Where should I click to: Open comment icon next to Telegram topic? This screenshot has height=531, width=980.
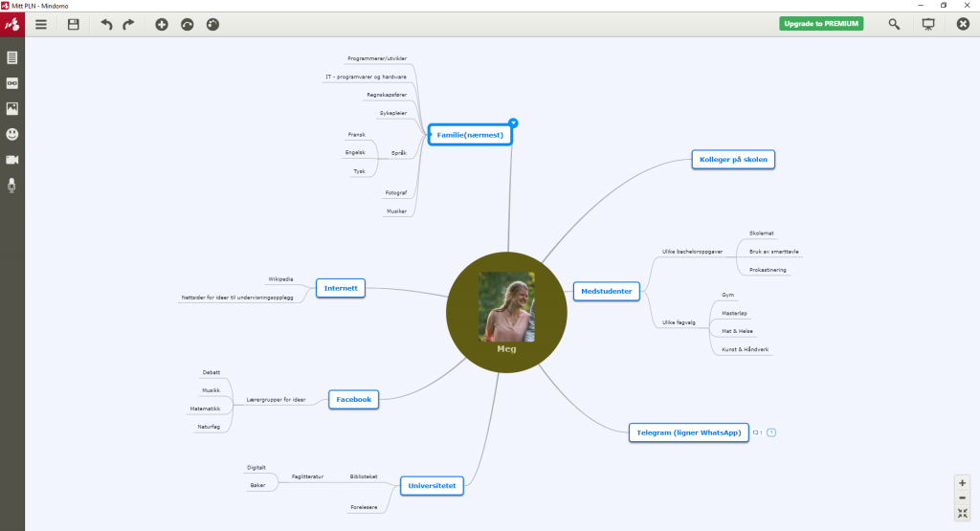(757, 432)
